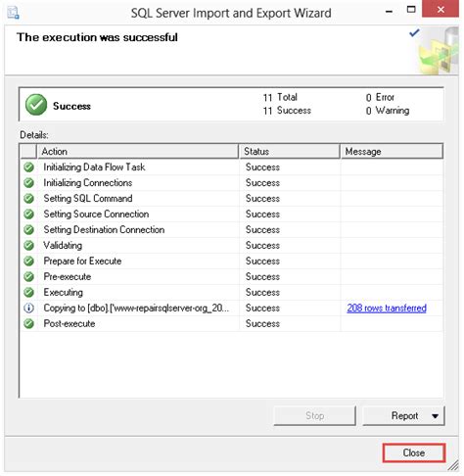Click the 11 Total summary text
Image resolution: width=464 pixels, height=476 pixels.
point(280,97)
